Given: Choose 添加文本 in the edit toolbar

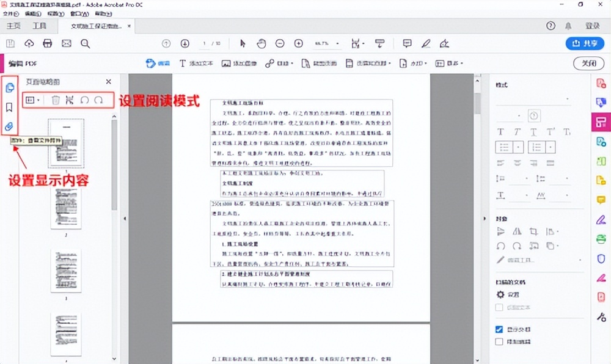Looking at the screenshot, I should 196,64.
